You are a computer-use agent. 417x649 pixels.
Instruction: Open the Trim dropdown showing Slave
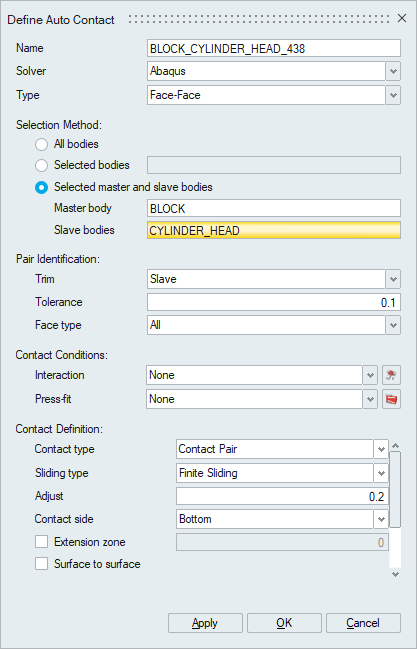(x=393, y=279)
